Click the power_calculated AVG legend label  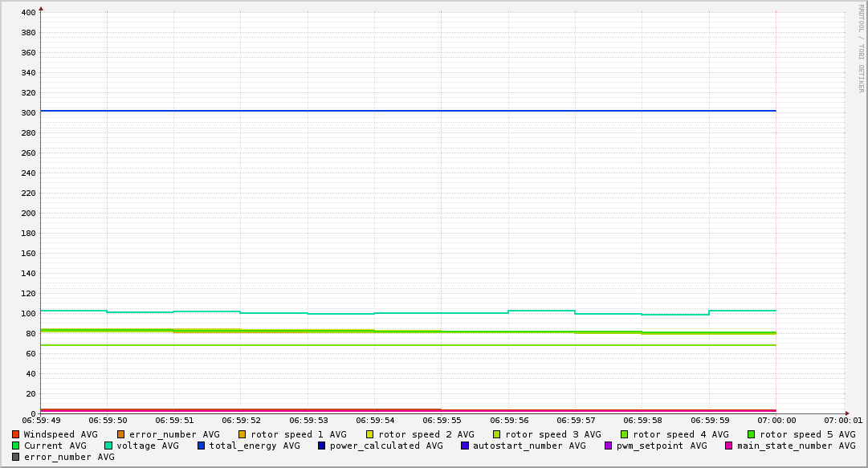(x=386, y=446)
